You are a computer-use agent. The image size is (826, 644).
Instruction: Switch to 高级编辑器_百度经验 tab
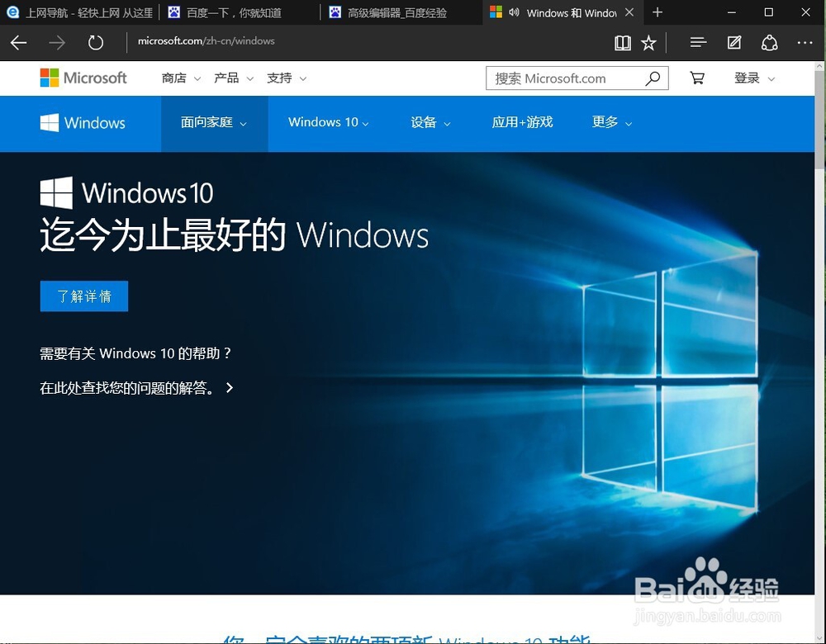pyautogui.click(x=401, y=12)
